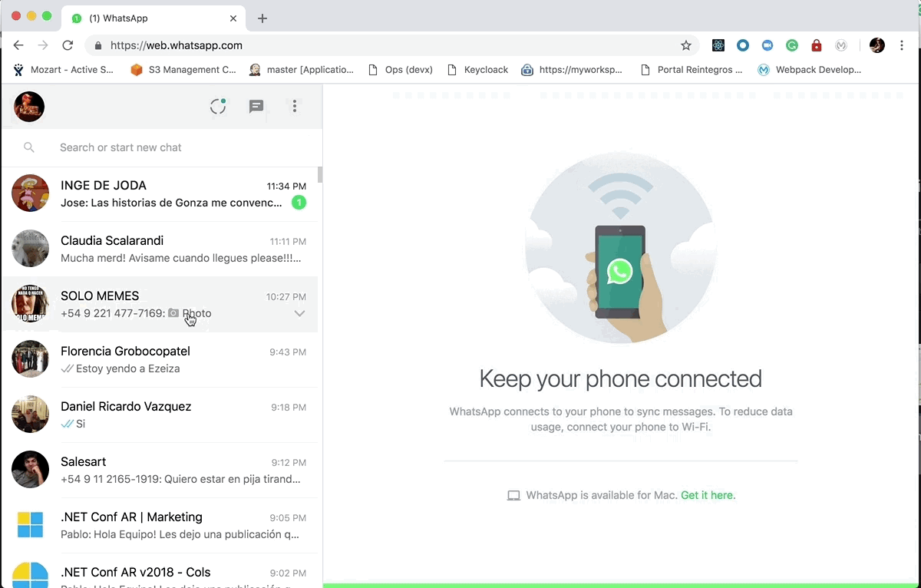
Task: Click the chat list scrollbar
Action: point(320,175)
